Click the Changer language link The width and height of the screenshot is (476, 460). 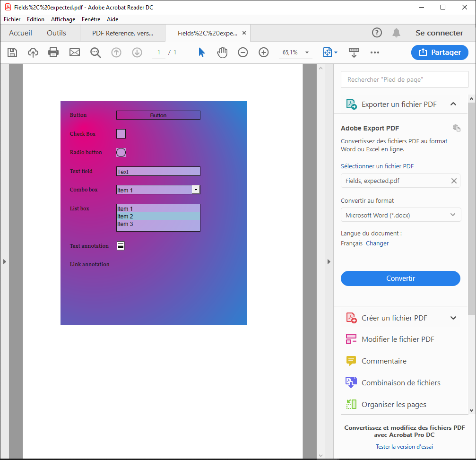[x=377, y=243]
